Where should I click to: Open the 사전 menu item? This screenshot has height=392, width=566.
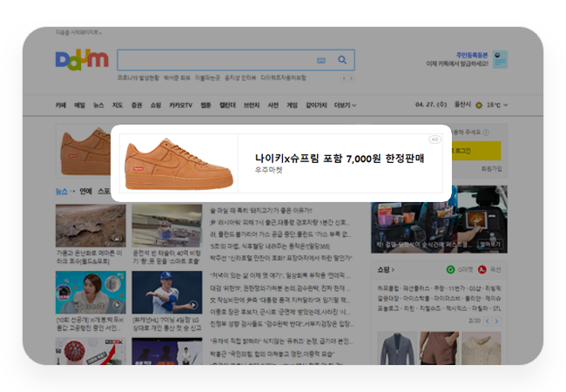point(273,105)
